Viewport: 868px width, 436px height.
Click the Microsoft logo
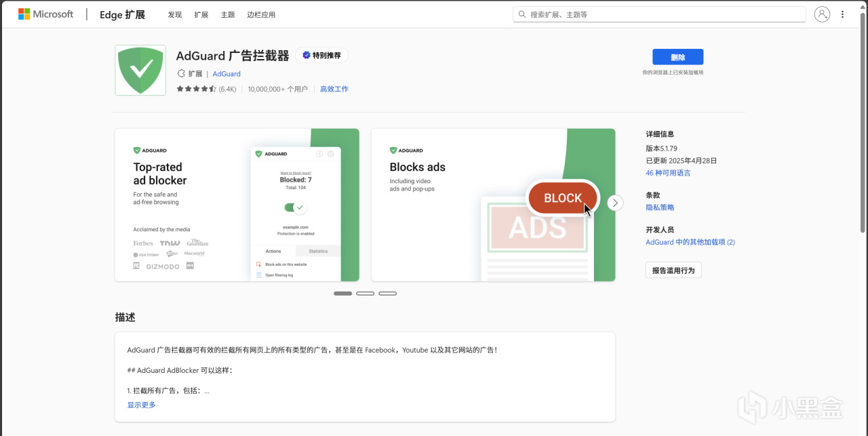(x=45, y=14)
